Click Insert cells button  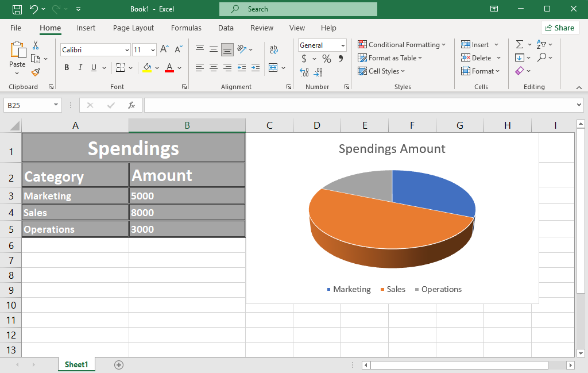pos(475,45)
